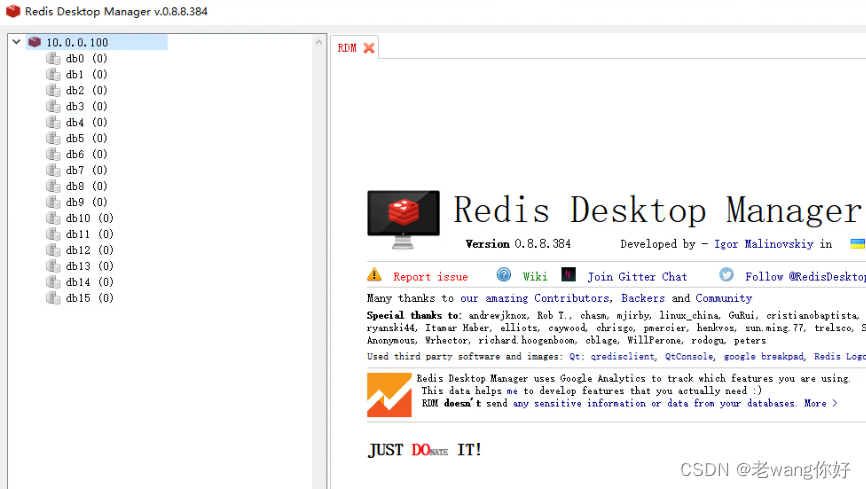Select the 'db5 (0)' tree row

coord(86,139)
